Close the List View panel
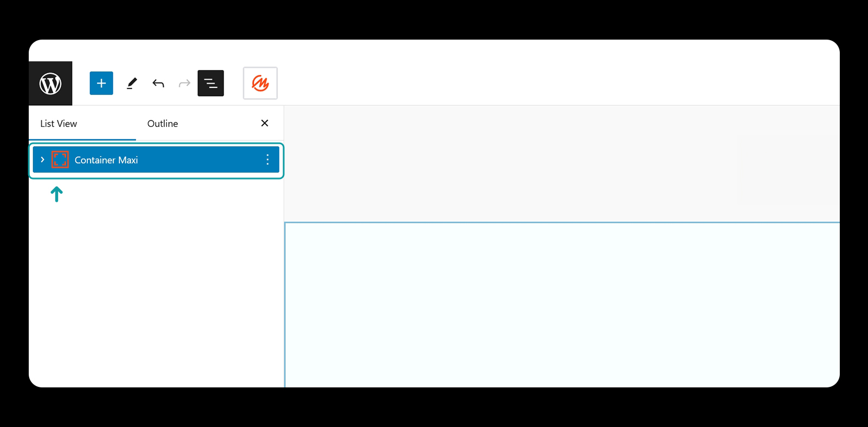This screenshot has height=427, width=868. coord(265,123)
